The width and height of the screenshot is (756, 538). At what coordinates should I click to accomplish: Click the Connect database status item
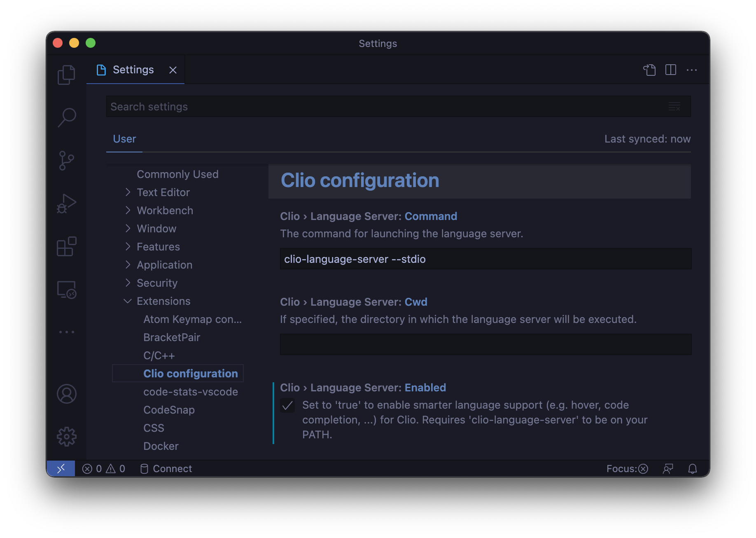click(166, 469)
